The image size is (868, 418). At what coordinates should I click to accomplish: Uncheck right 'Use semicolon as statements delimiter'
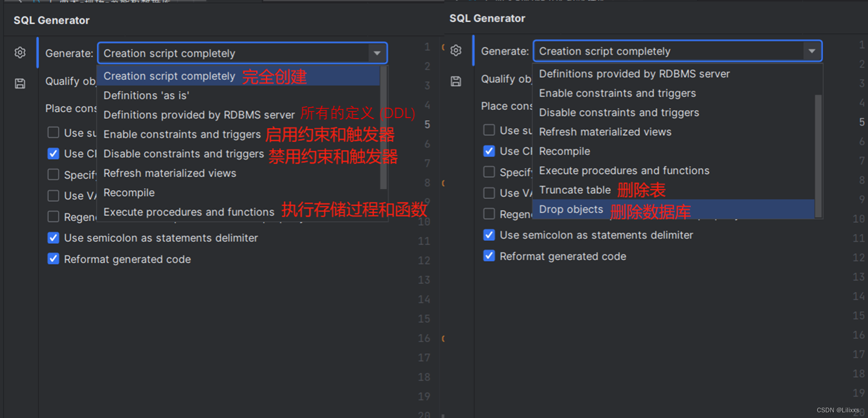[x=489, y=235]
